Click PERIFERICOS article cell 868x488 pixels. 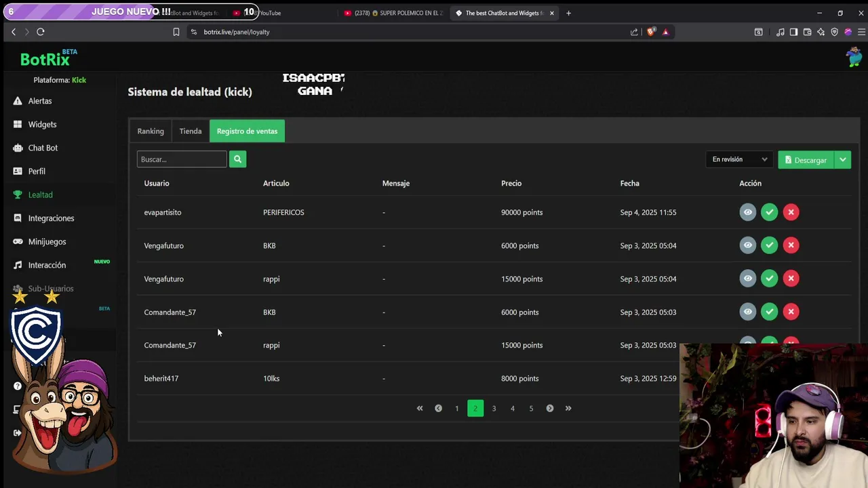point(283,212)
